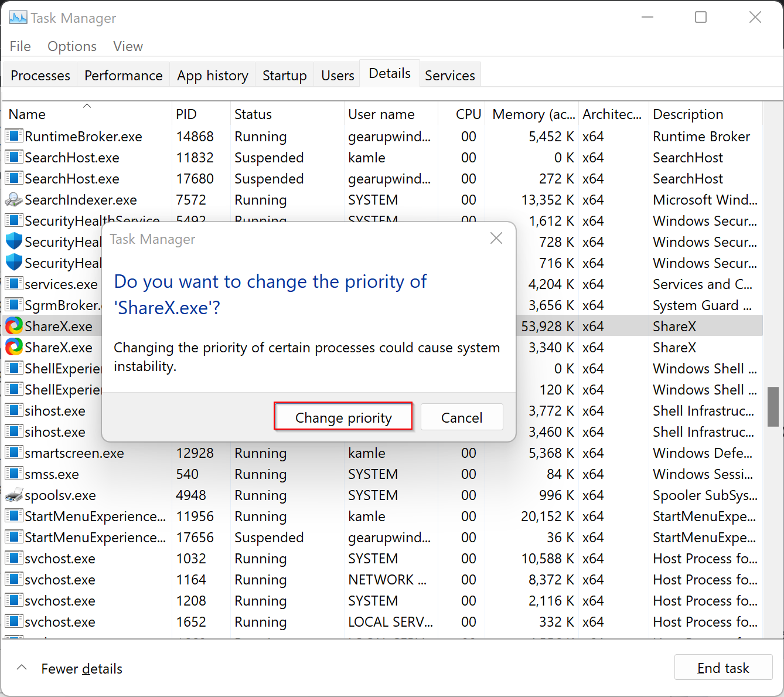
Task: Click the SearchIndexer.exe magnifier icon
Action: (14, 199)
